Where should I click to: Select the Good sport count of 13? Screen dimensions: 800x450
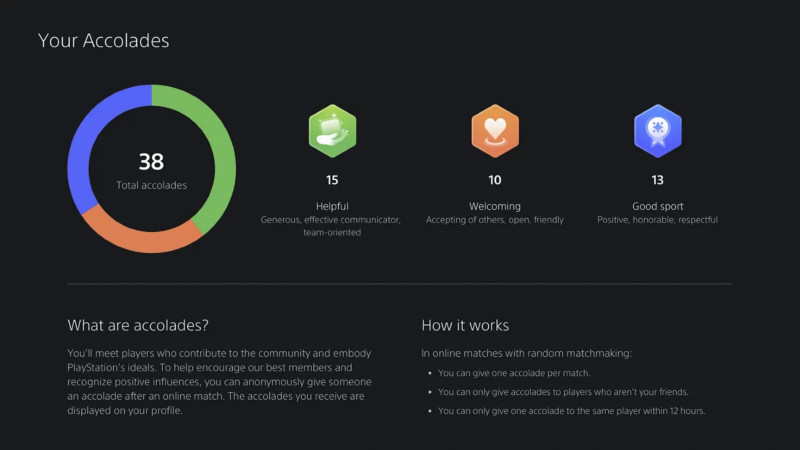(x=657, y=181)
